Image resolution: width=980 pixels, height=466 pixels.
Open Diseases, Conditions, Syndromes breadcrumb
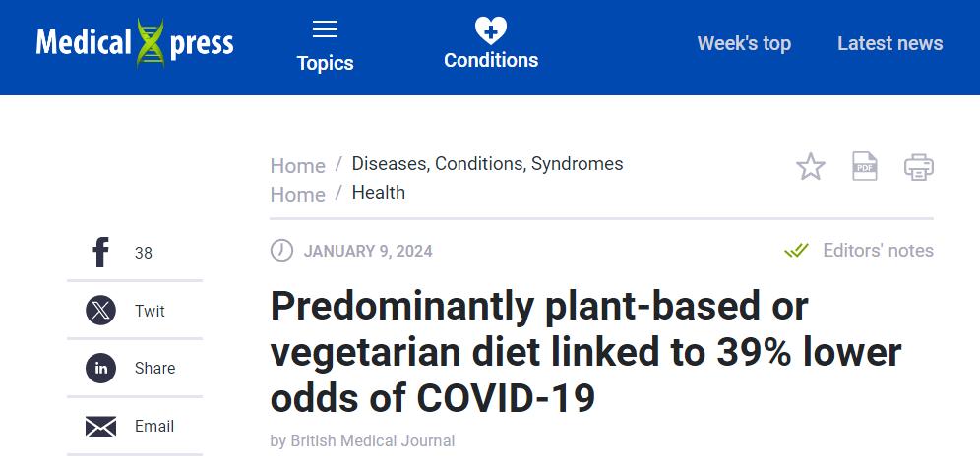(x=487, y=164)
